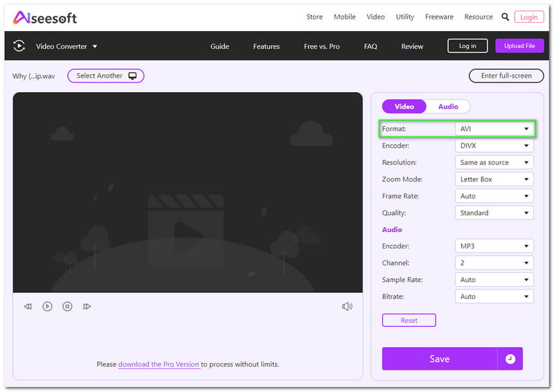Image resolution: width=554 pixels, height=392 pixels.
Task: Open the Free vs. Pro menu item
Action: click(321, 46)
